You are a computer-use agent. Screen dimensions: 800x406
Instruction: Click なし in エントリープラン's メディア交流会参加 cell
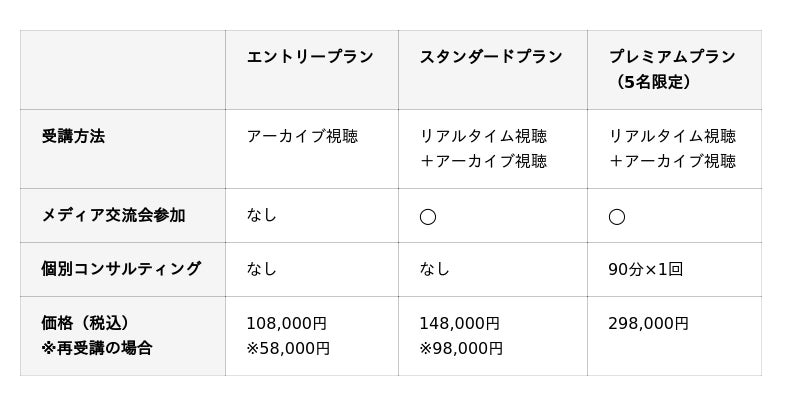coord(262,215)
